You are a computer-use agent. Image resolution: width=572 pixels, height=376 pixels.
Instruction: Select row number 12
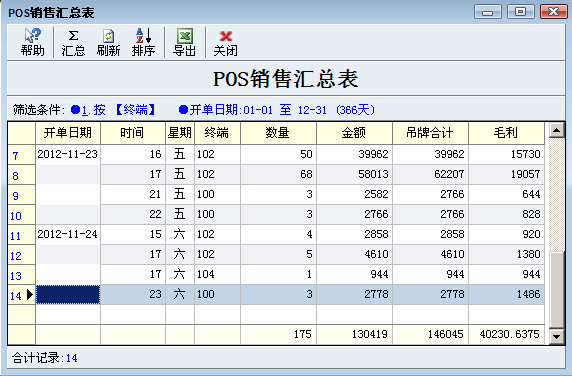click(22, 255)
